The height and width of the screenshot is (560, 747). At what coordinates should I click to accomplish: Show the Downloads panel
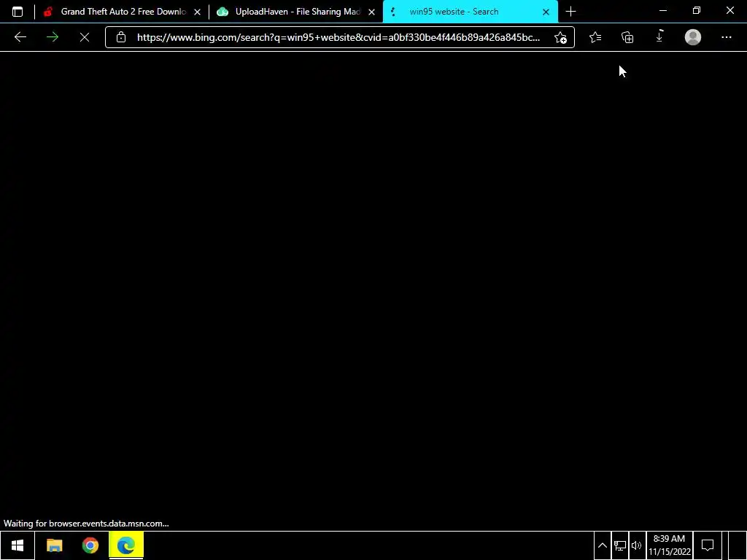pos(659,36)
